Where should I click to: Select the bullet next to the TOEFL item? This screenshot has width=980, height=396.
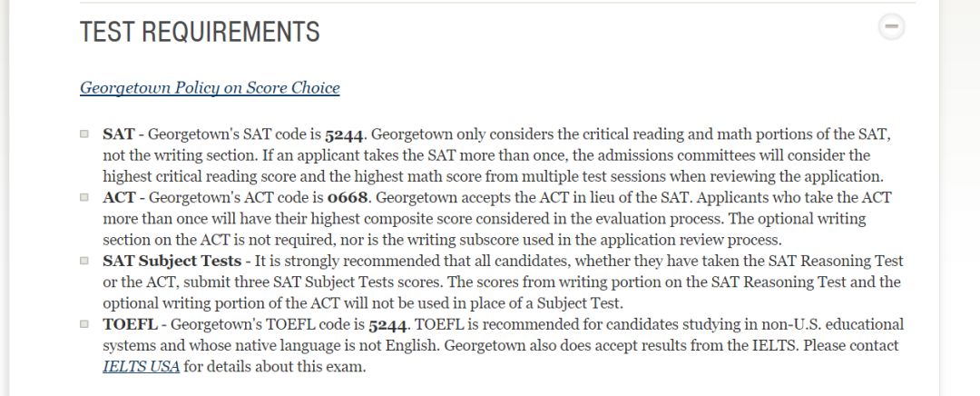[84, 324]
